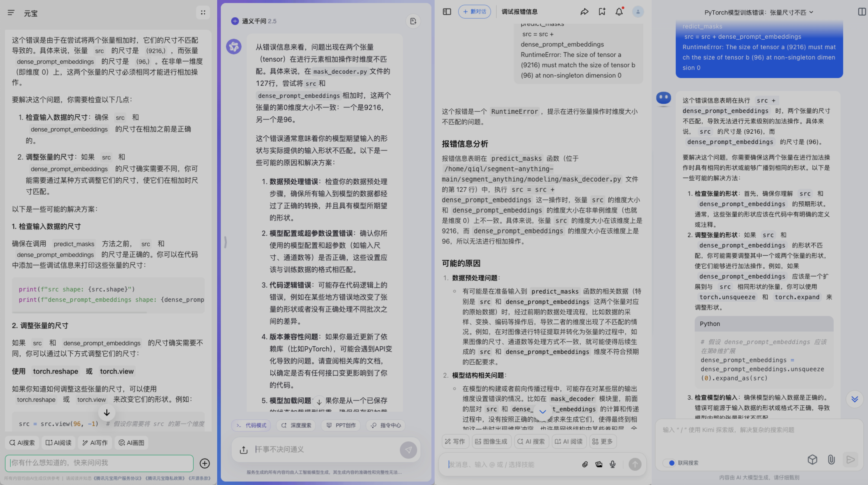Toggle the sidebar panel icon left of 新对话

tap(447, 12)
